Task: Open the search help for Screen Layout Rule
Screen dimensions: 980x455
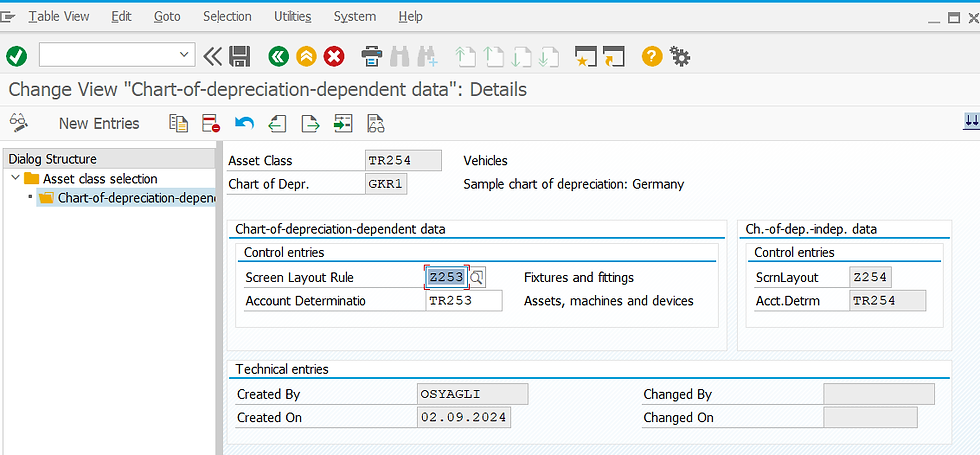Action: 477,277
